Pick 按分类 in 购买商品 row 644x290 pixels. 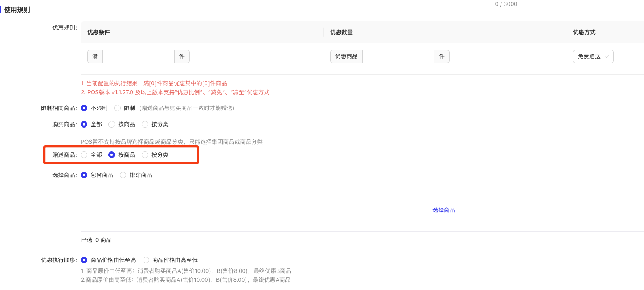(145, 124)
